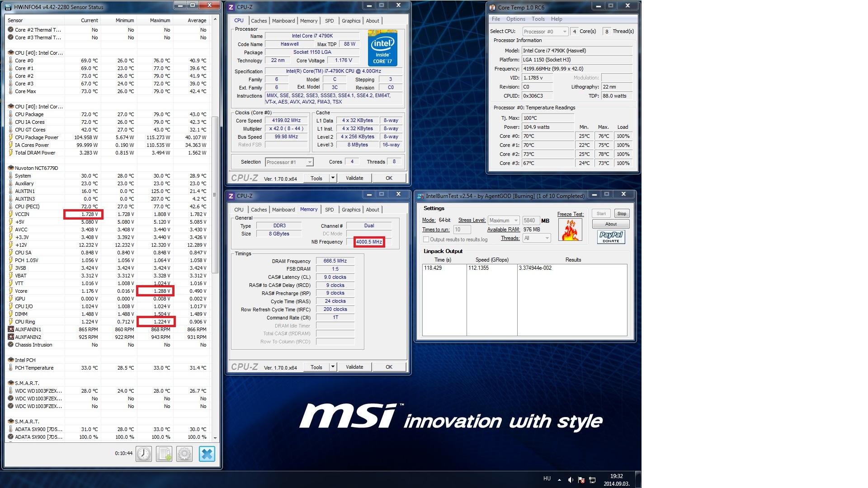868x488 pixels.
Task: Click the Z icon in CPU-Z Memory window title
Action: click(x=231, y=196)
